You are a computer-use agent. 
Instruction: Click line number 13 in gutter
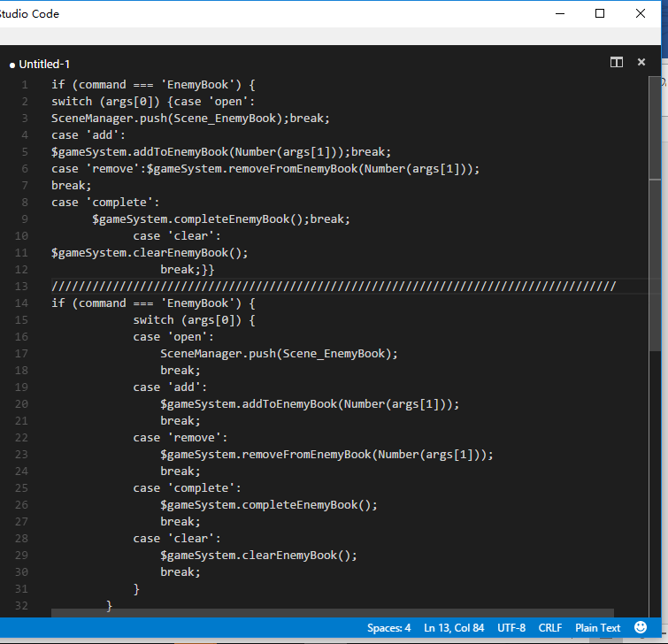[x=21, y=287]
